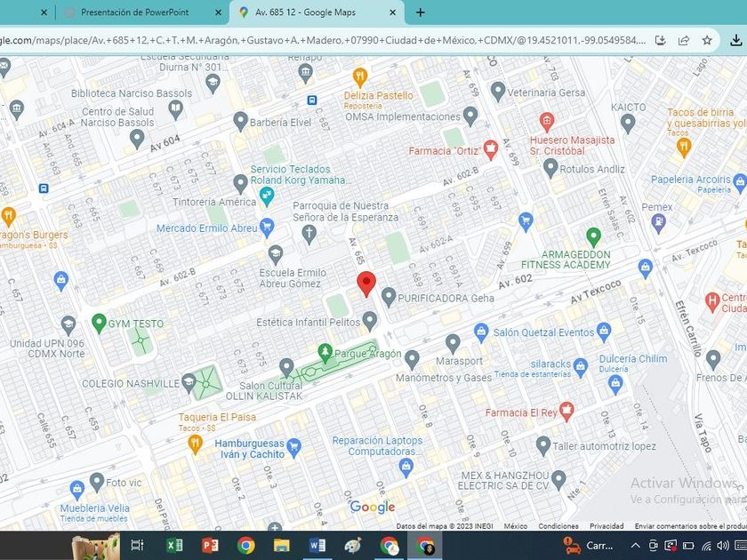This screenshot has width=747, height=560.
Task: Open the Farmacia "Ortiz" pharmacy pin
Action: pyautogui.click(x=490, y=149)
